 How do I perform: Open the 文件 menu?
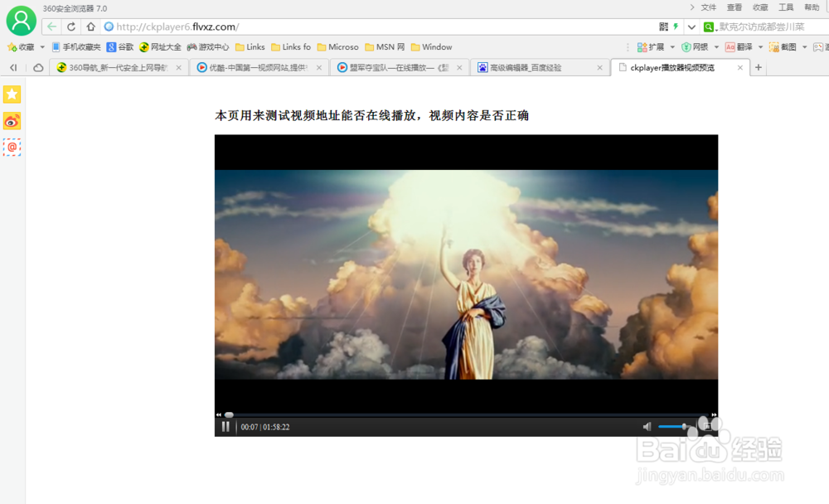tap(709, 7)
